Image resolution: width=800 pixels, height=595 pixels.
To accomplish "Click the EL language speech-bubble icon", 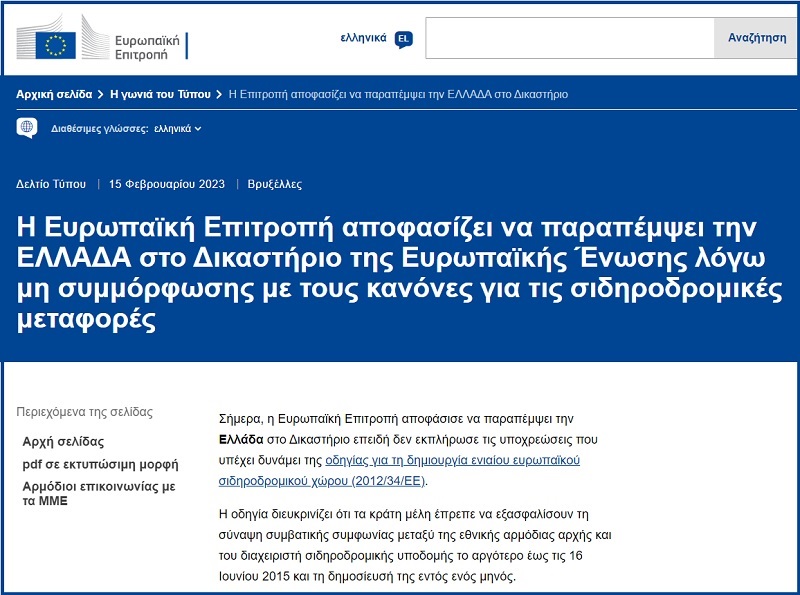I will point(404,39).
